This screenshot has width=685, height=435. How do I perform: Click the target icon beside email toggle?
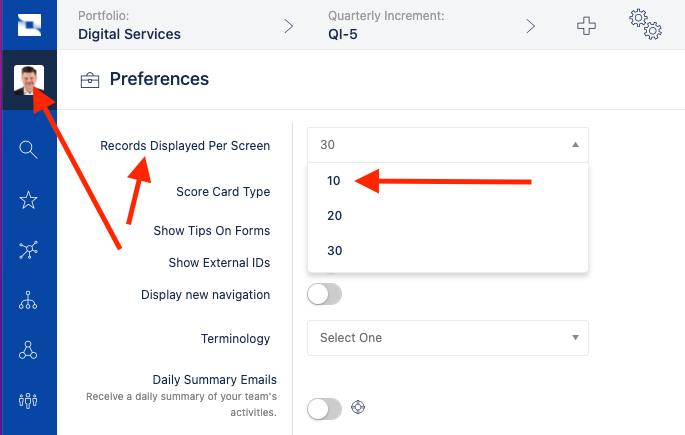pos(358,407)
